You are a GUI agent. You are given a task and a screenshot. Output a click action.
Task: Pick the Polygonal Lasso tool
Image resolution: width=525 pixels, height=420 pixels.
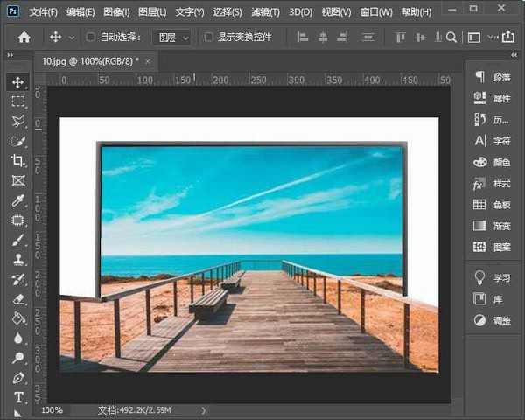(17, 121)
